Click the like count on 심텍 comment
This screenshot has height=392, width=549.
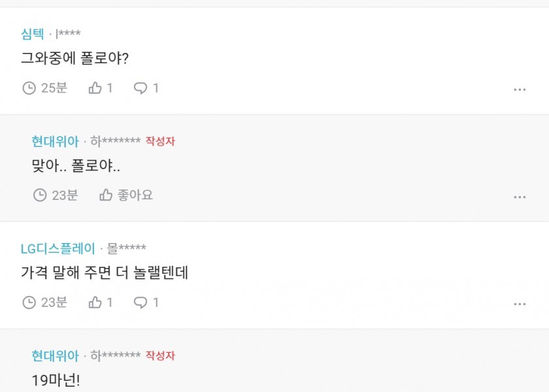[x=110, y=88]
